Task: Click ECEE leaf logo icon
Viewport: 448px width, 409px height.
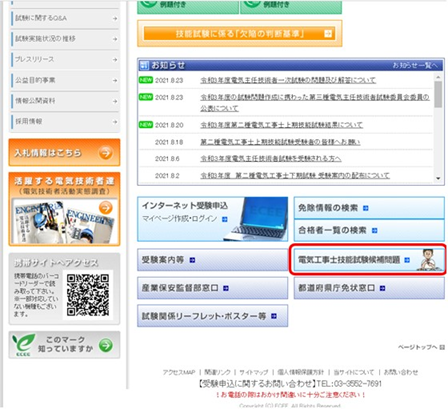Action: coord(23,344)
